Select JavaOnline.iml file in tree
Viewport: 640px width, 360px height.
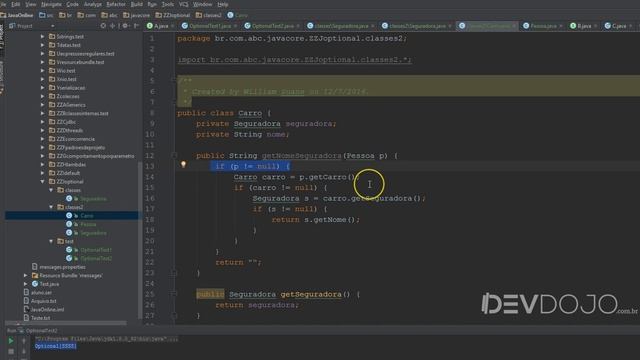47,309
